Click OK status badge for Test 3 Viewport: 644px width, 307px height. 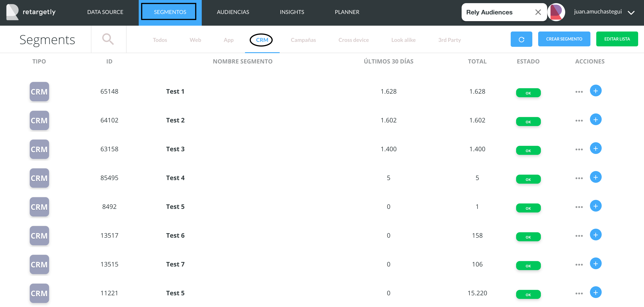click(528, 151)
